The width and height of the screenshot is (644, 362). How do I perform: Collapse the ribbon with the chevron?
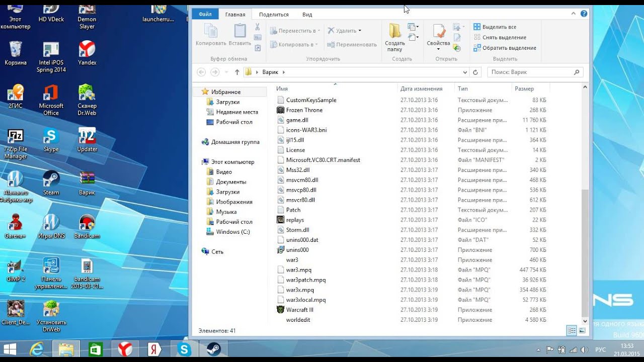[574, 14]
